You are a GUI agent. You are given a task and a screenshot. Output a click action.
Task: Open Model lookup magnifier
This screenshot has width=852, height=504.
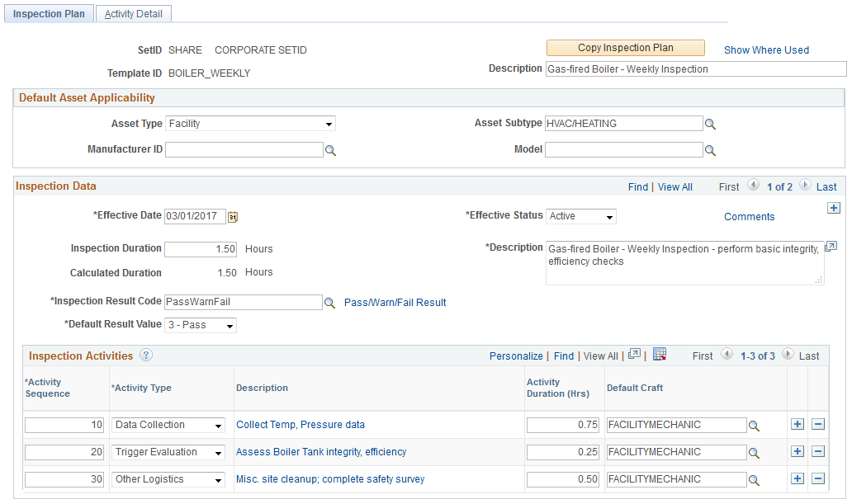710,150
